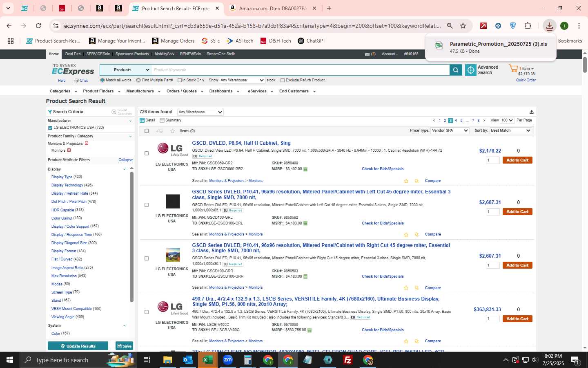Click favorite star for GSCD100-GRL product
The image size is (588, 368).
coord(406,235)
